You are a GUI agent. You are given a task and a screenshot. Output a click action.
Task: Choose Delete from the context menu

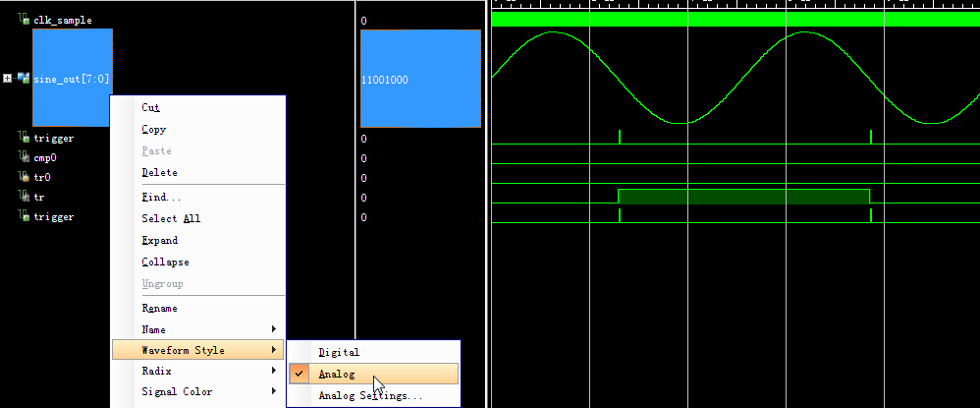[159, 172]
